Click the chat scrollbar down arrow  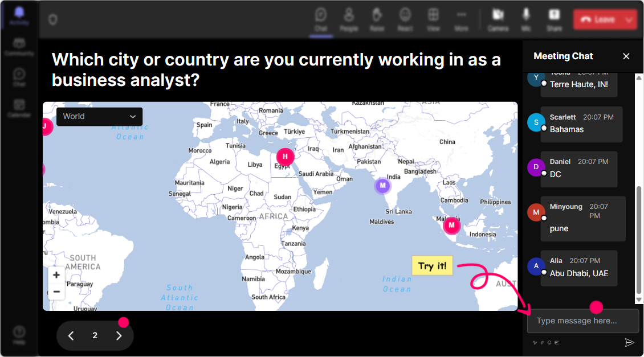[x=639, y=299]
